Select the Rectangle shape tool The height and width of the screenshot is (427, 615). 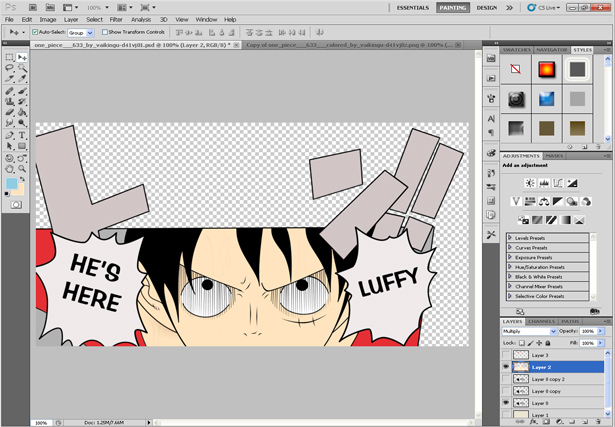coord(22,146)
